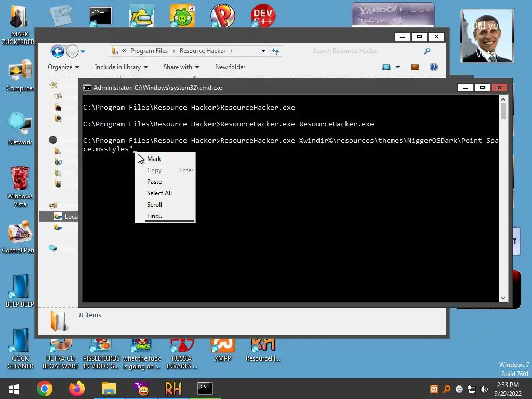
Task: Toggle the preview pane in Explorer
Action: (x=415, y=67)
